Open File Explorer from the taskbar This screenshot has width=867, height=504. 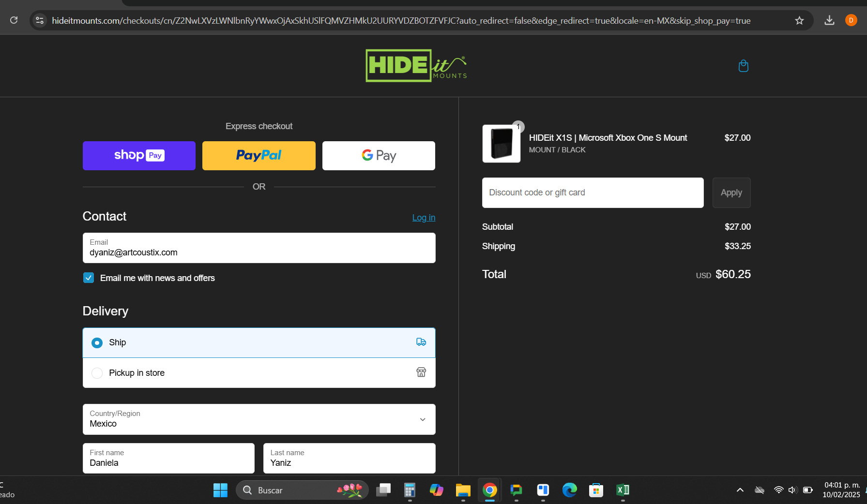click(463, 490)
